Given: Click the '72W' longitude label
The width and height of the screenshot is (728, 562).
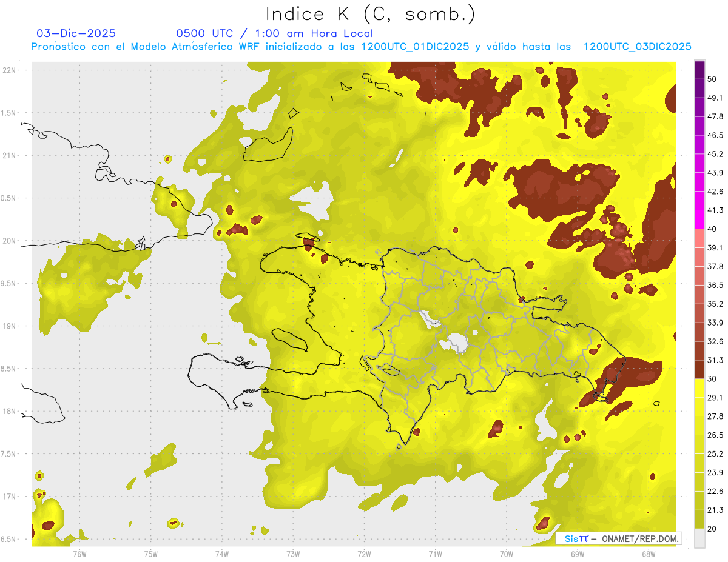Looking at the screenshot, I should [365, 554].
